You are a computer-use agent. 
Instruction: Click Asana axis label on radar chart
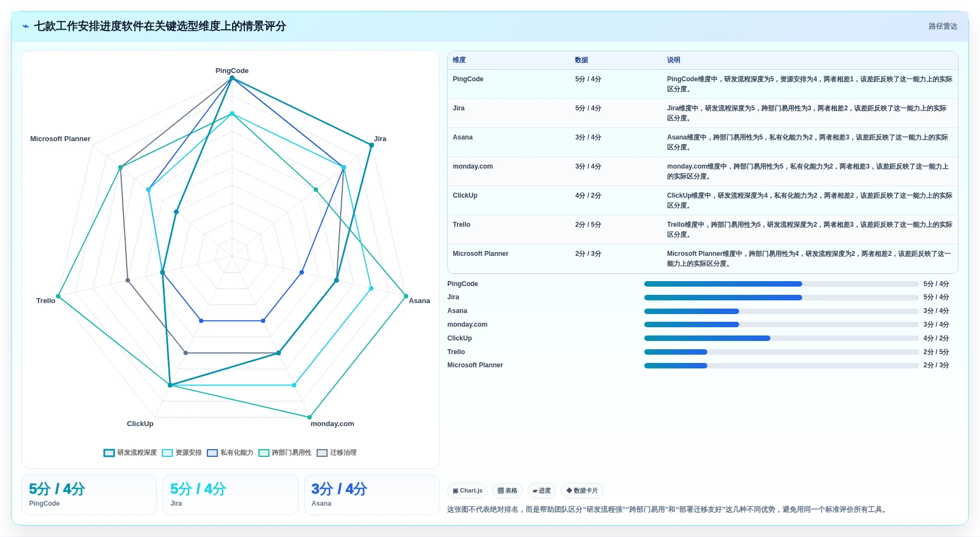pos(419,301)
